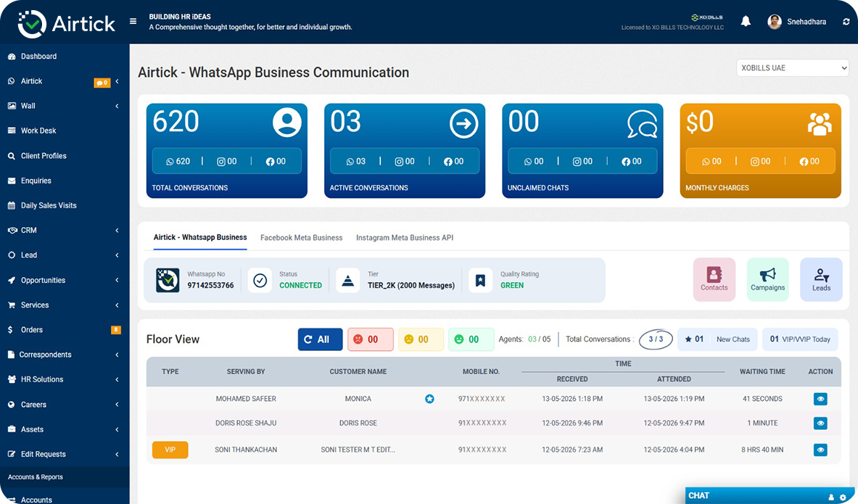This screenshot has width=858, height=504.
Task: Click the star badge next to Monica
Action: click(x=429, y=399)
